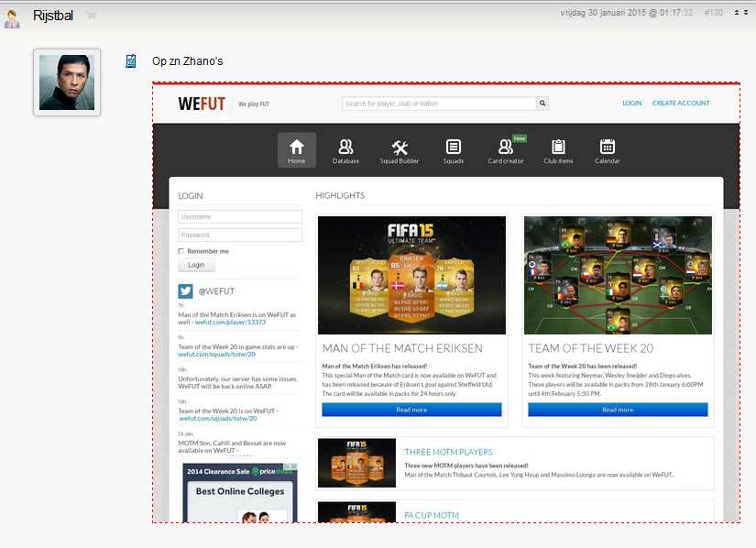Open the Man of the Match Eriksen image
The height and width of the screenshot is (548, 756).
(x=411, y=275)
